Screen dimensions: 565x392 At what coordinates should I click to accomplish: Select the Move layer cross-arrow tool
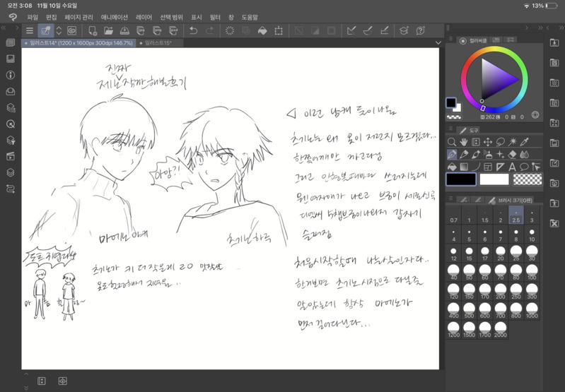point(488,142)
